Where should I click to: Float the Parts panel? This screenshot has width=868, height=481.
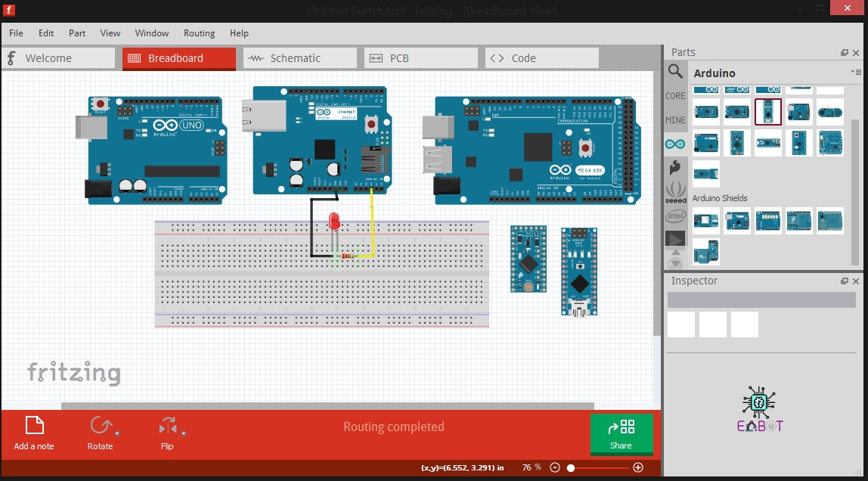(845, 53)
